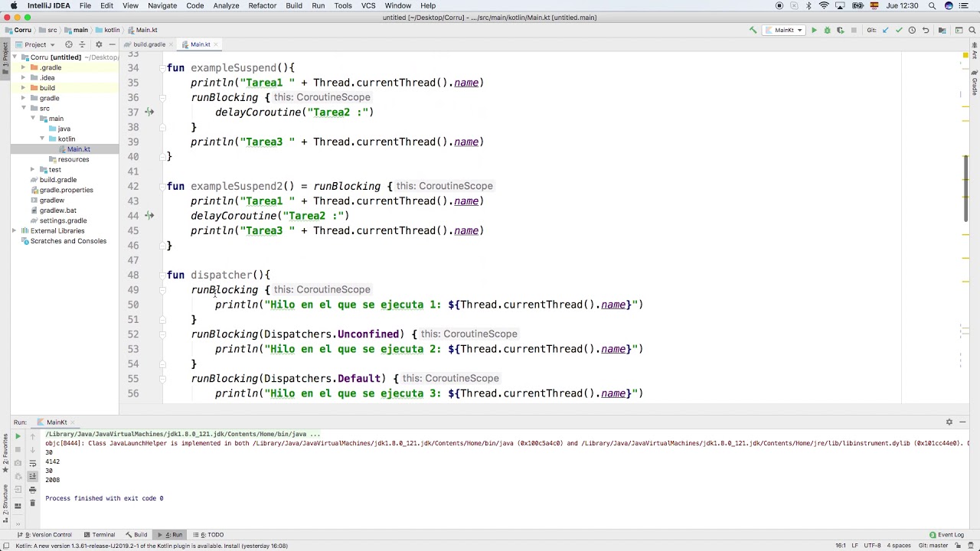Open the Navigate menu

[162, 5]
